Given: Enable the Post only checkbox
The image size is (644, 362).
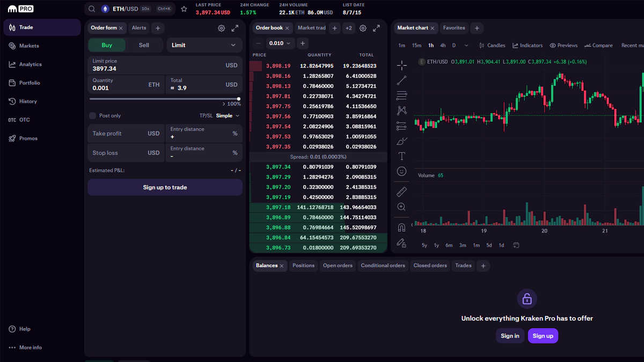Looking at the screenshot, I should [x=93, y=116].
